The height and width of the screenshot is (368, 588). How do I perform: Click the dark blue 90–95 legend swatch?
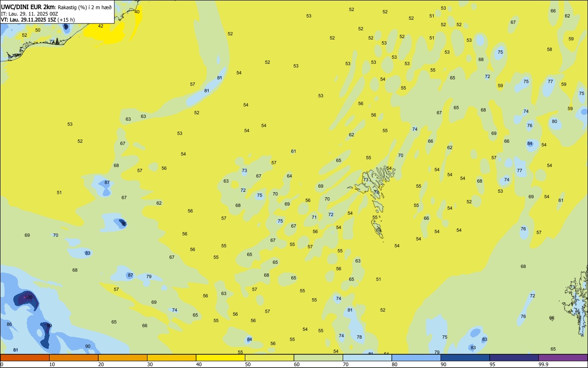click(465, 357)
